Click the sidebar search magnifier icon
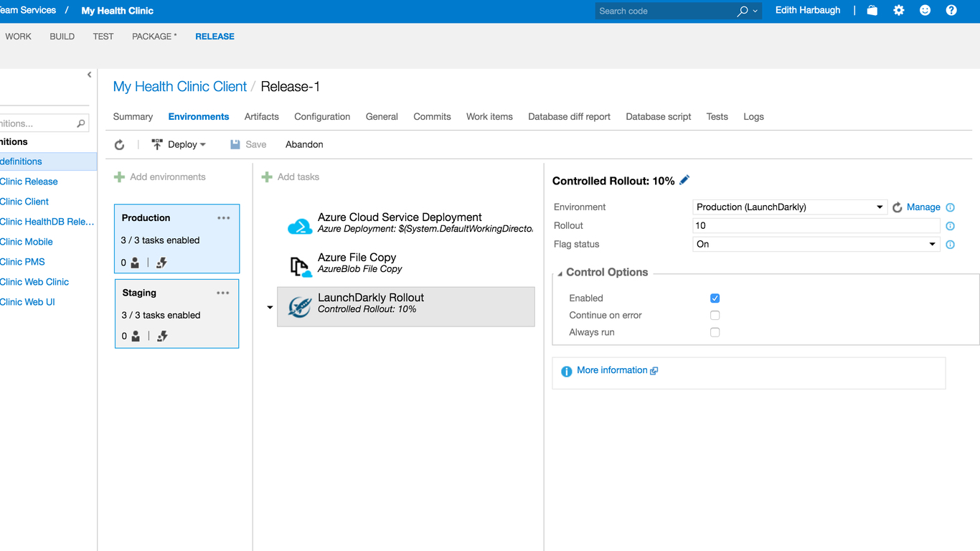The height and width of the screenshot is (551, 980). pyautogui.click(x=81, y=123)
